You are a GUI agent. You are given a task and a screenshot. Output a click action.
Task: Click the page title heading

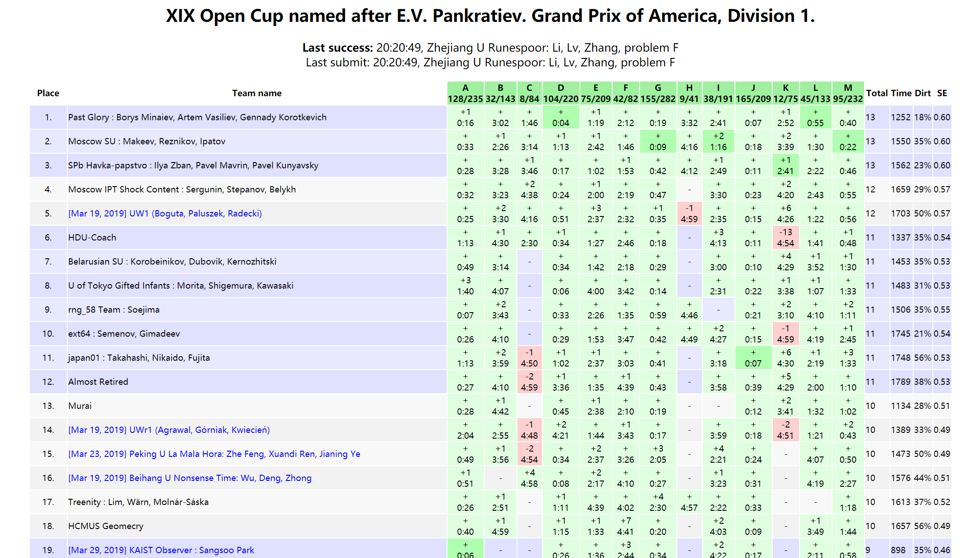coord(490,16)
